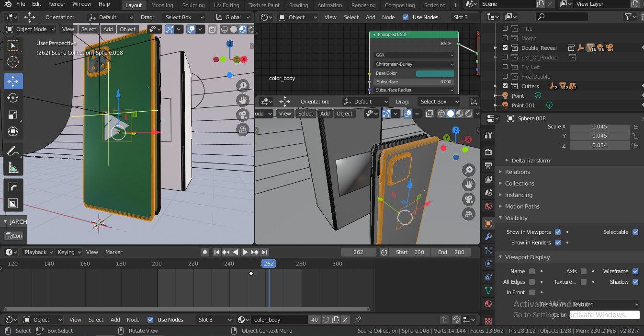Uncheck Show in Renders under Visibility

[557, 242]
